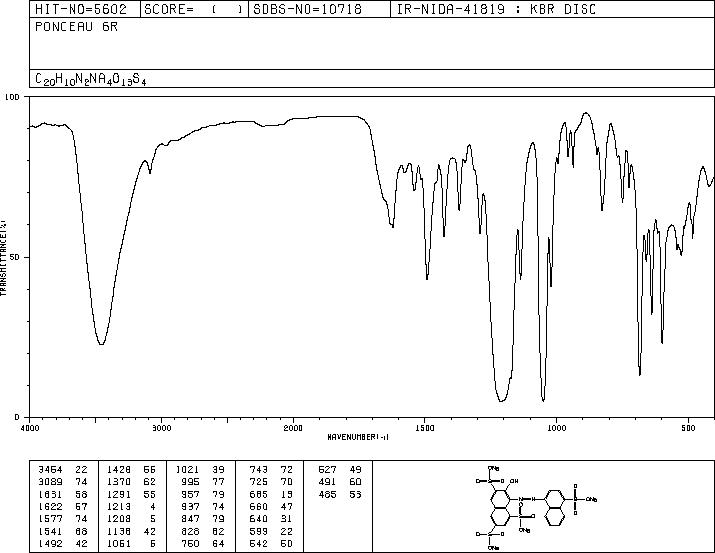Select peak 599 in the peak table
The width and height of the screenshot is (715, 553).
(258, 532)
